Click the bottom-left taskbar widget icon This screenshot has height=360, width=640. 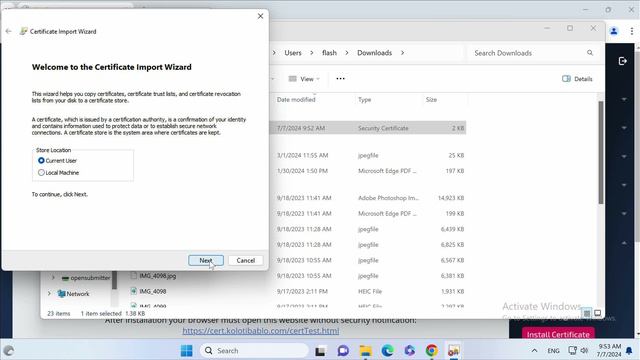(x=9, y=351)
